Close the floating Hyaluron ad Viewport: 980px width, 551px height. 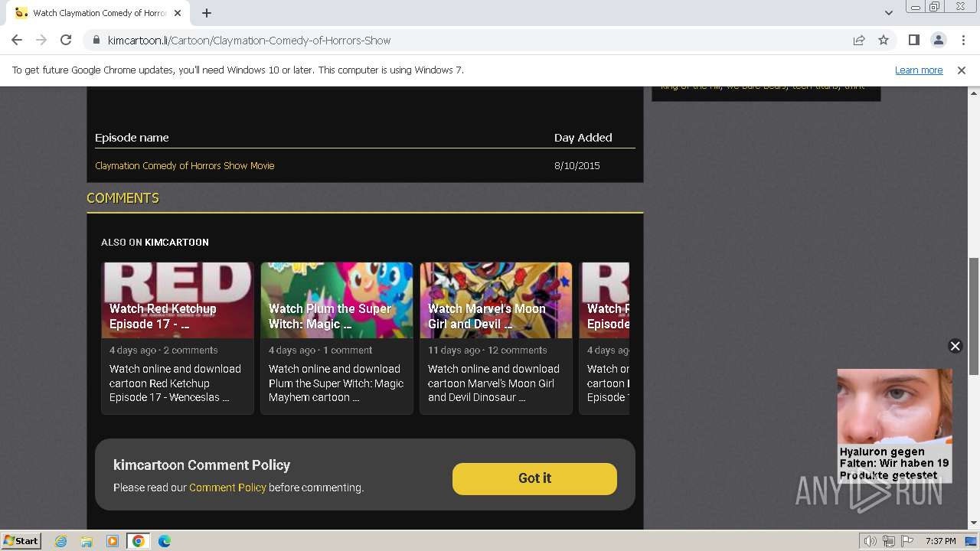[955, 346]
